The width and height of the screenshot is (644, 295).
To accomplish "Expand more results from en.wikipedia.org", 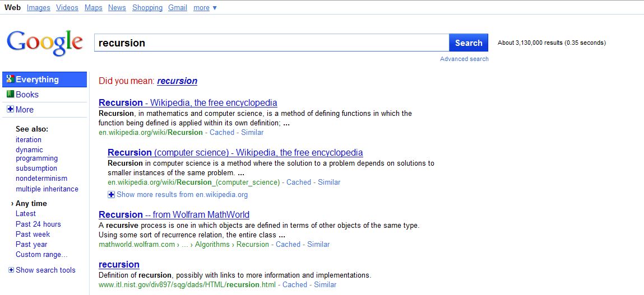I will (x=111, y=194).
